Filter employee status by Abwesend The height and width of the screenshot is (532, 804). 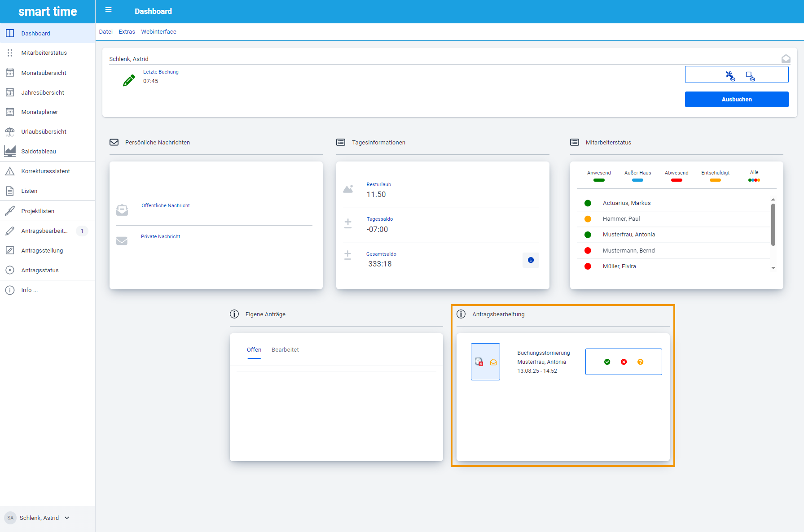[x=676, y=175]
